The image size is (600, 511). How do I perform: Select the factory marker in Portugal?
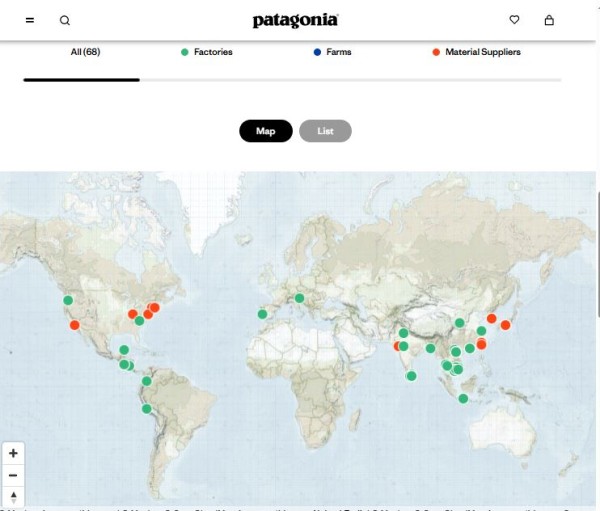click(262, 314)
